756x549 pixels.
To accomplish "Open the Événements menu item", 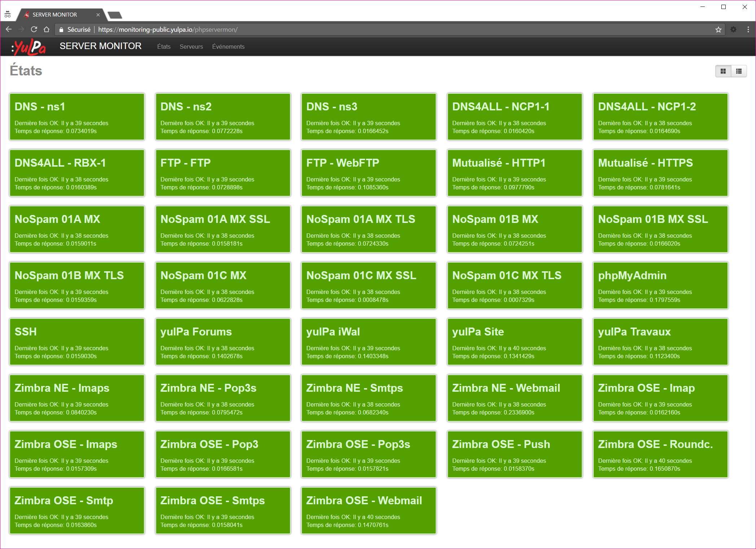I will (228, 47).
